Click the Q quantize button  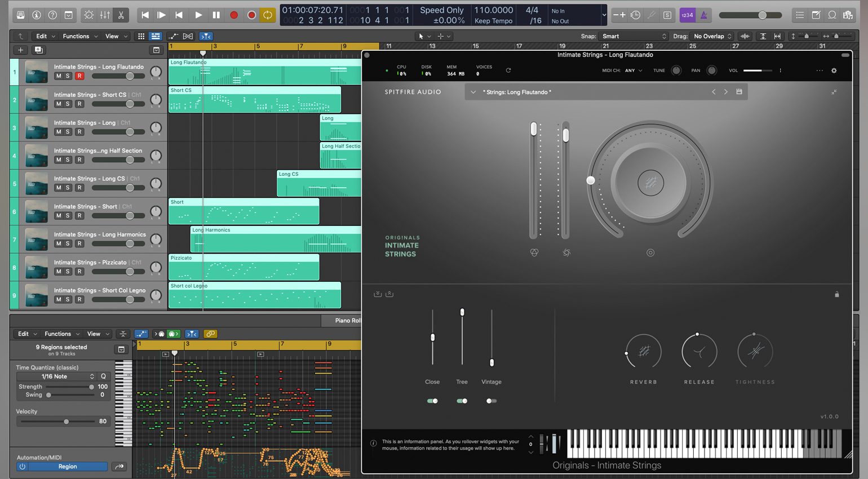tap(103, 376)
